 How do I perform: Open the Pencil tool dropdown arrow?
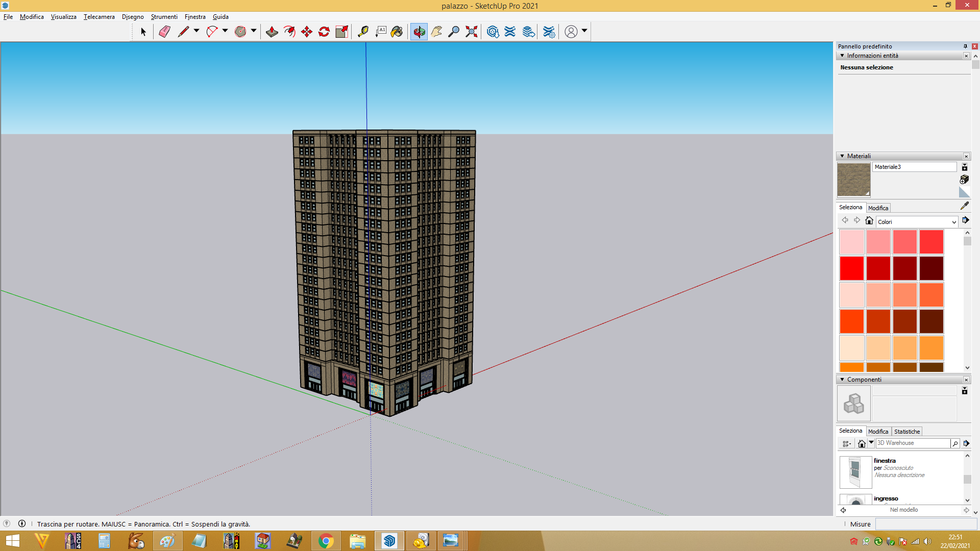click(197, 31)
